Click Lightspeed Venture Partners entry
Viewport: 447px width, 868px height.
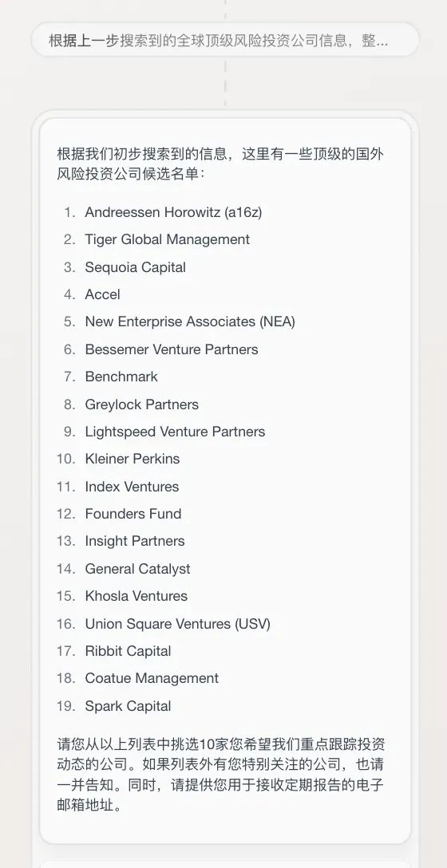pyautogui.click(x=175, y=432)
